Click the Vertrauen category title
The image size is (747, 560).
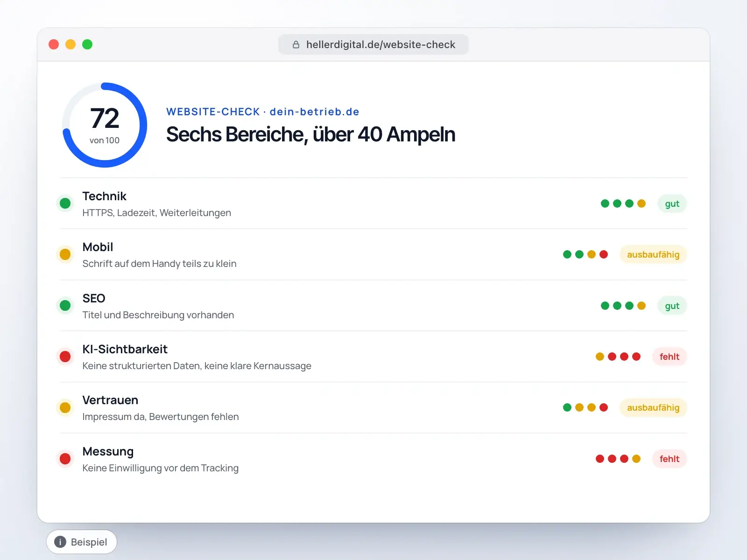[x=111, y=400]
